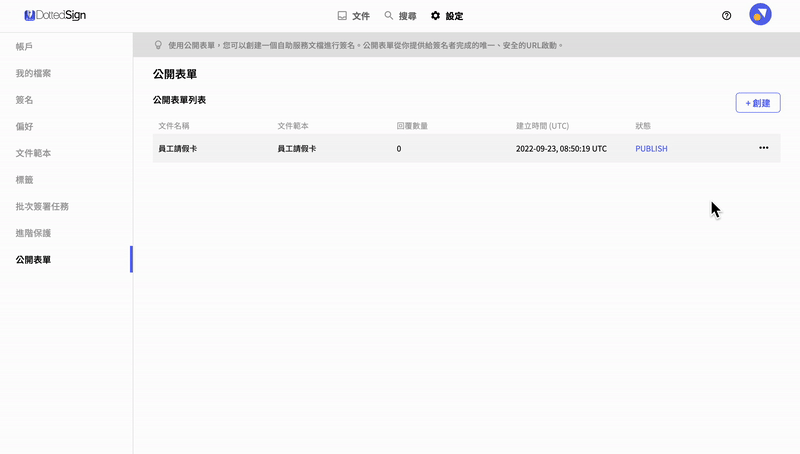Click the reply count 0 cell

click(399, 148)
